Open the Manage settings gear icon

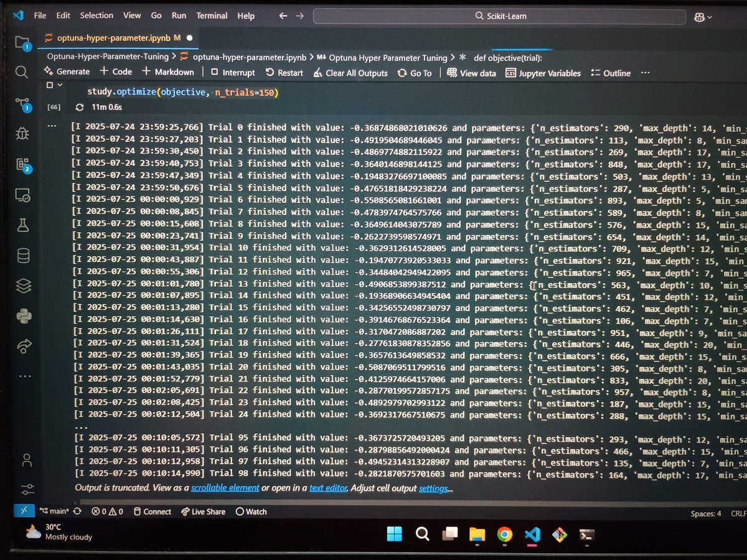click(26, 489)
